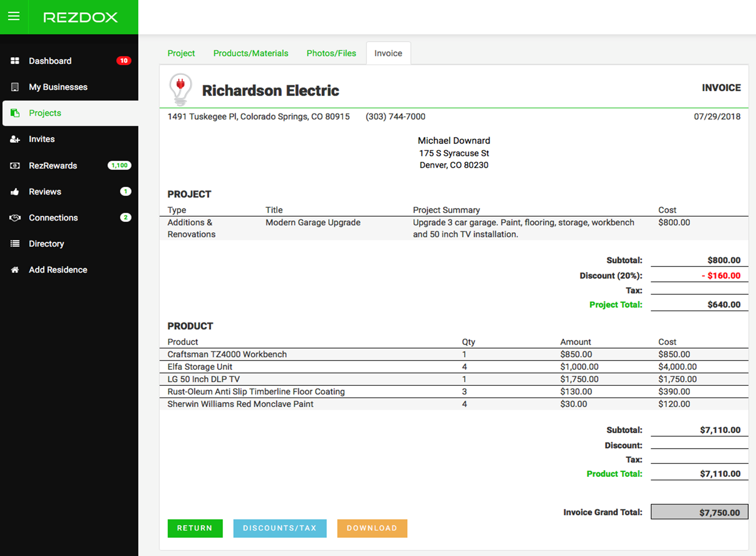Click the address 175 S Syracuse St
The image size is (756, 556).
click(454, 153)
